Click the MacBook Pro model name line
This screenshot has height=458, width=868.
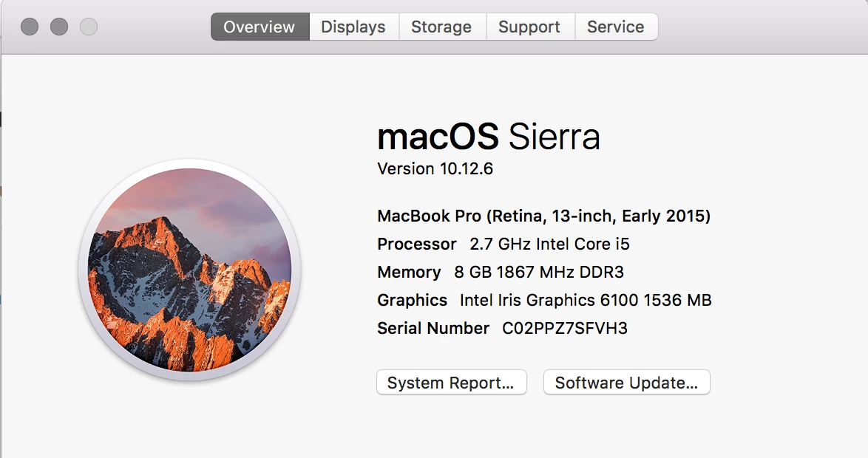point(543,216)
